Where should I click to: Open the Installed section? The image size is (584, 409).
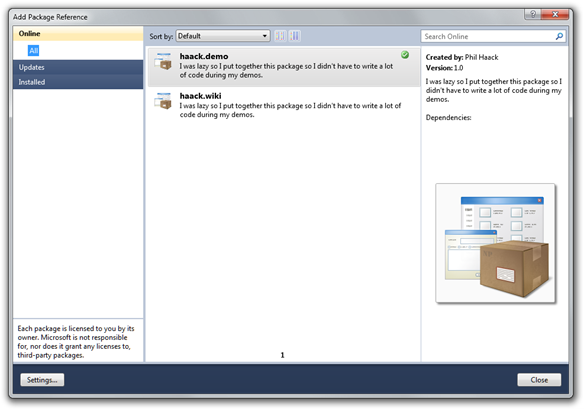[78, 82]
